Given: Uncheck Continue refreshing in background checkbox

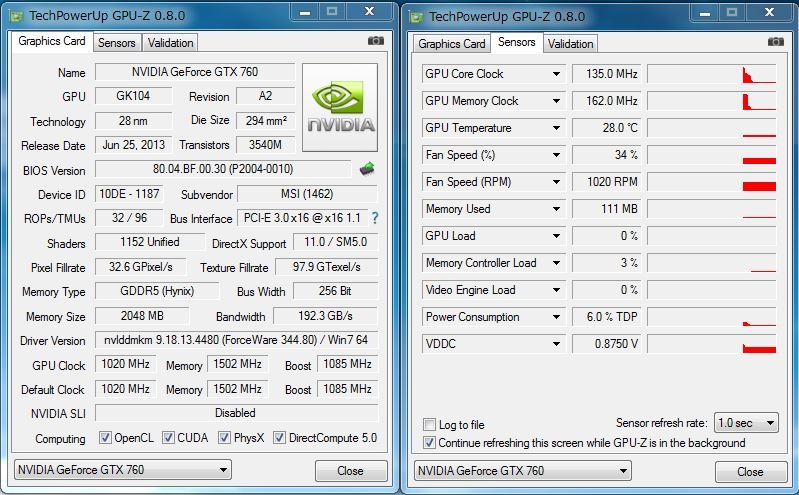Looking at the screenshot, I should coord(429,442).
